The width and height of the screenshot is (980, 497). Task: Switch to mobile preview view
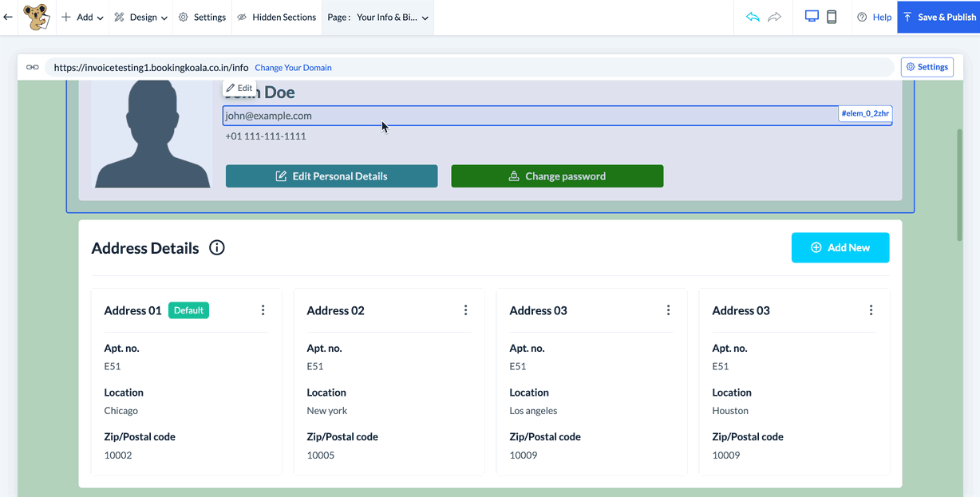[x=832, y=17]
